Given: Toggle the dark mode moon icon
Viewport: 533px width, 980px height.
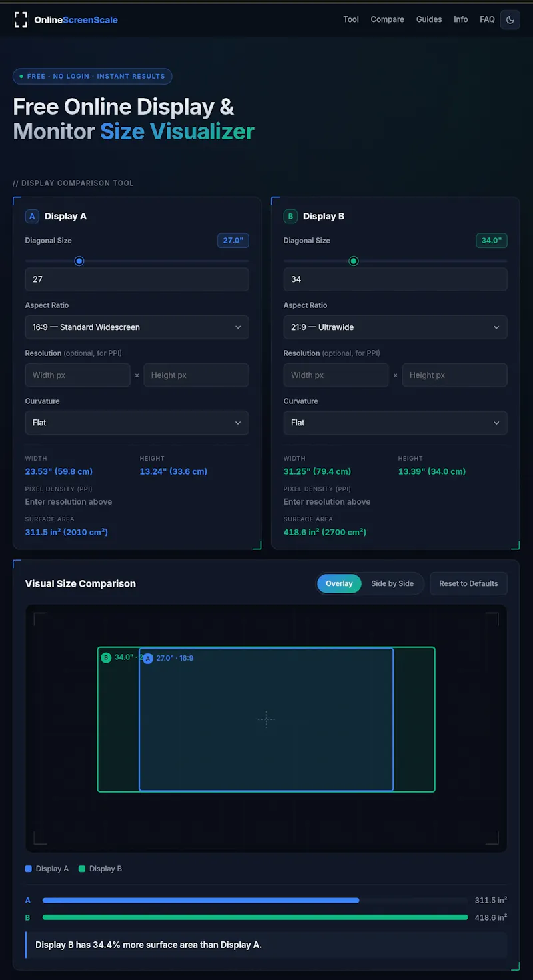Looking at the screenshot, I should 510,20.
